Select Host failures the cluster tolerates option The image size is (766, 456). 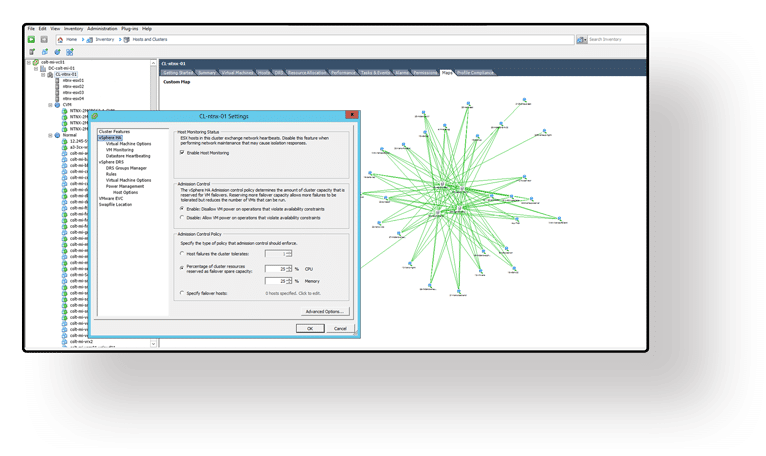point(182,254)
